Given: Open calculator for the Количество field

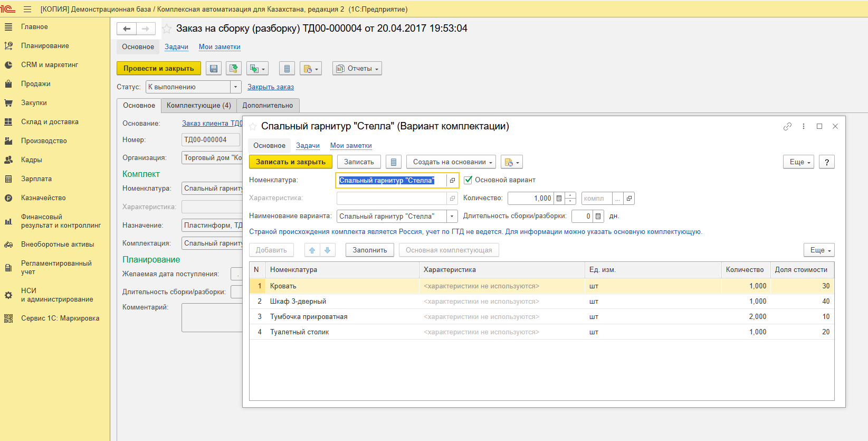Looking at the screenshot, I should (559, 199).
